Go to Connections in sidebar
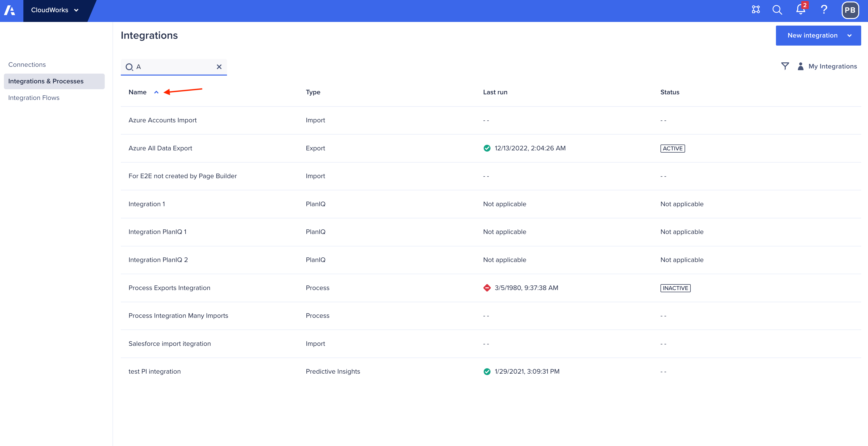The width and height of the screenshot is (868, 446). click(27, 64)
